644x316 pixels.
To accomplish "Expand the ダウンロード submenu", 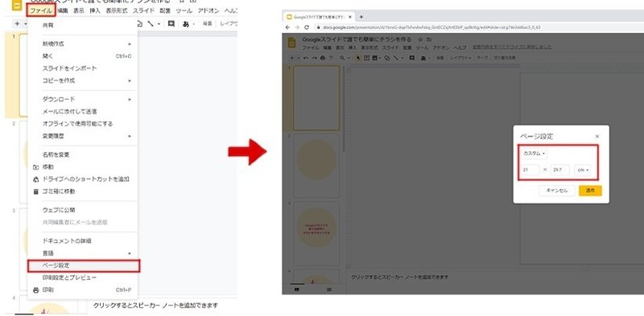I will click(83, 100).
